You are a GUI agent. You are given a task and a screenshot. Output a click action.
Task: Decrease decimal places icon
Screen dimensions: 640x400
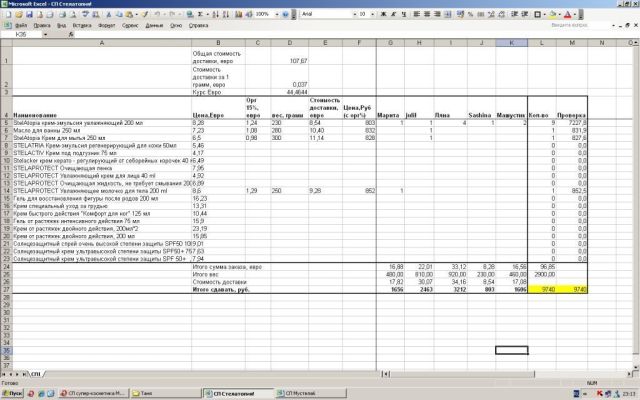coord(502,14)
